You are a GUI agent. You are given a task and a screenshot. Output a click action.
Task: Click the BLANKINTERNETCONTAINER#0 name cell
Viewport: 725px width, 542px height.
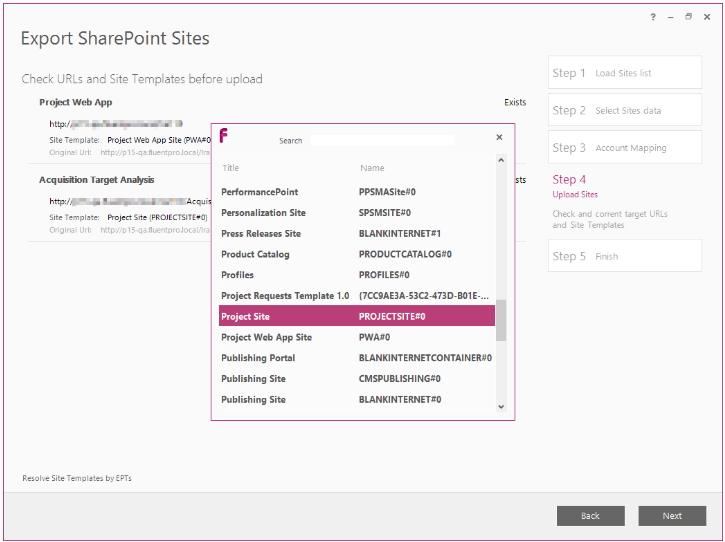pyautogui.click(x=425, y=358)
